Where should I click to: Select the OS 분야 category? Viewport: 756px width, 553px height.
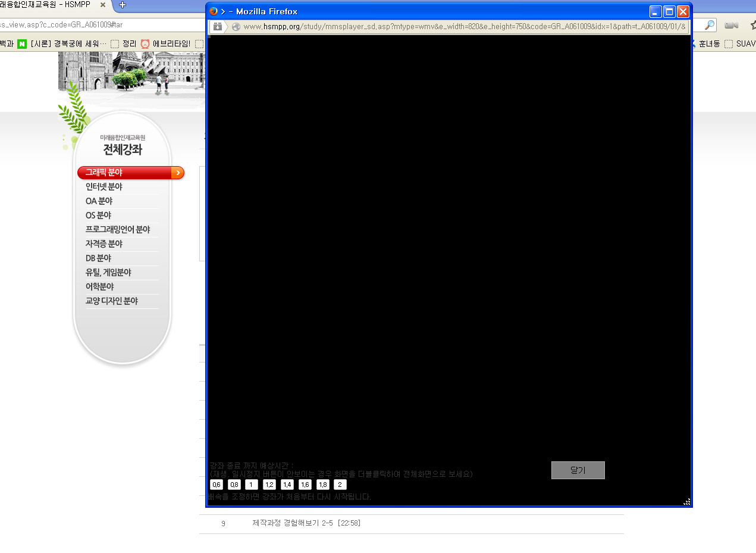tap(98, 215)
